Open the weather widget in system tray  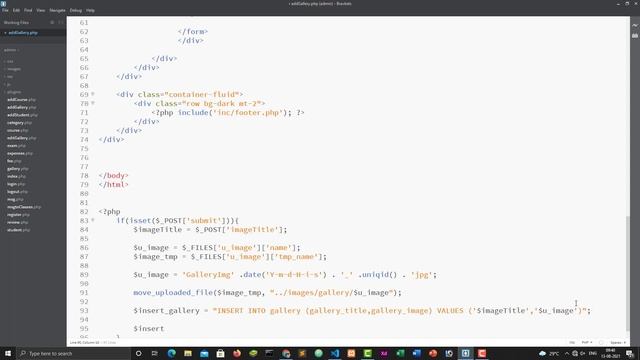click(x=549, y=353)
